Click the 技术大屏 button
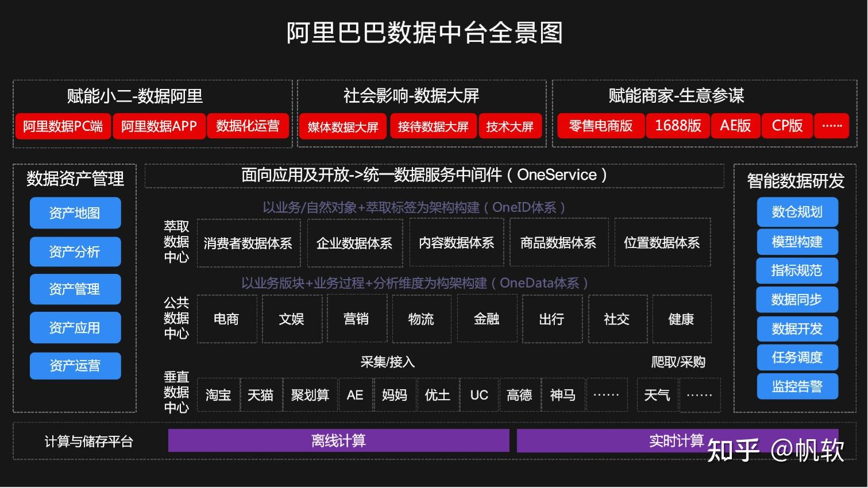 (510, 127)
